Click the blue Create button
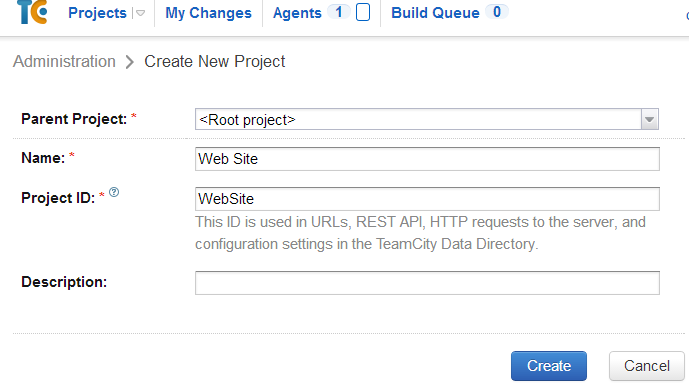This screenshot has width=689, height=389. 549,366
